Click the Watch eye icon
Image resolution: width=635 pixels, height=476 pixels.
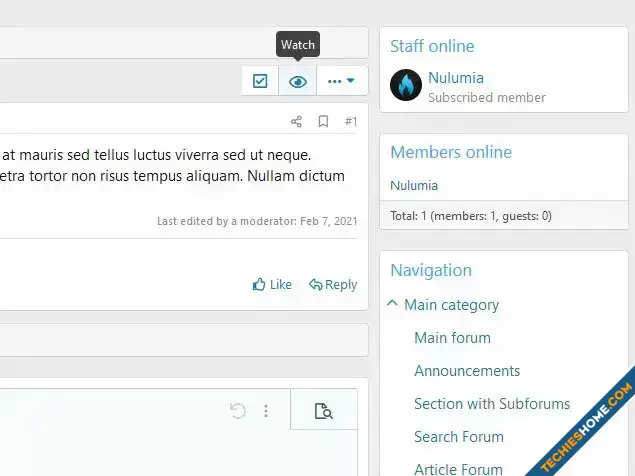pos(298,81)
